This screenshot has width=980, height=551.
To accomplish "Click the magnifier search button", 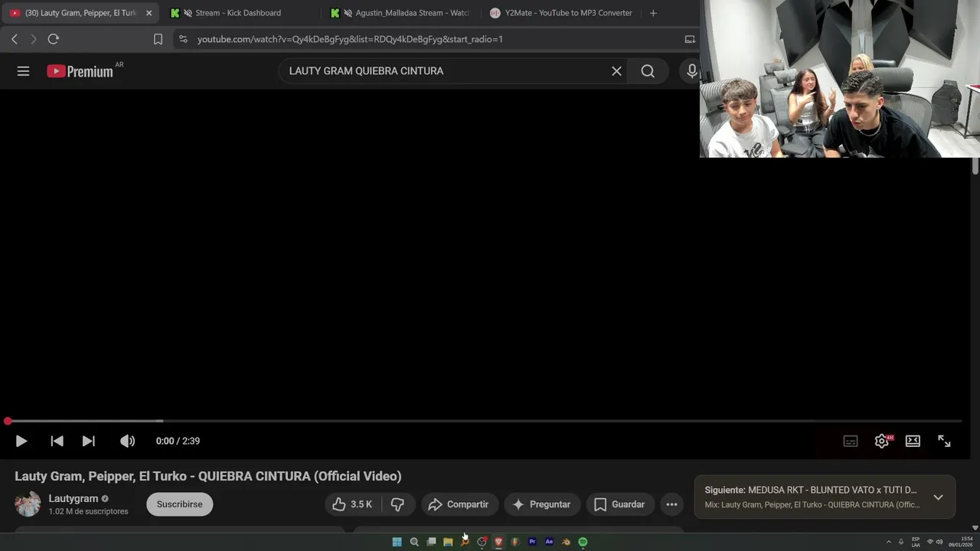I will click(648, 71).
